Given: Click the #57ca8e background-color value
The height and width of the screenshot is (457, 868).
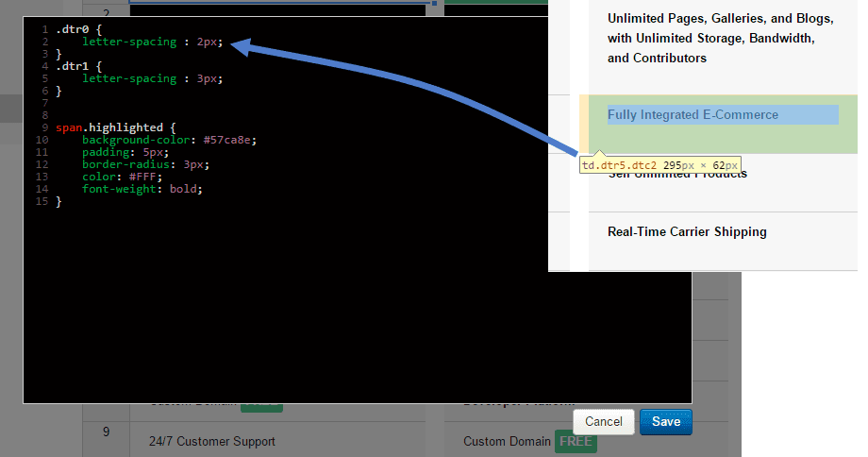Looking at the screenshot, I should [x=229, y=140].
